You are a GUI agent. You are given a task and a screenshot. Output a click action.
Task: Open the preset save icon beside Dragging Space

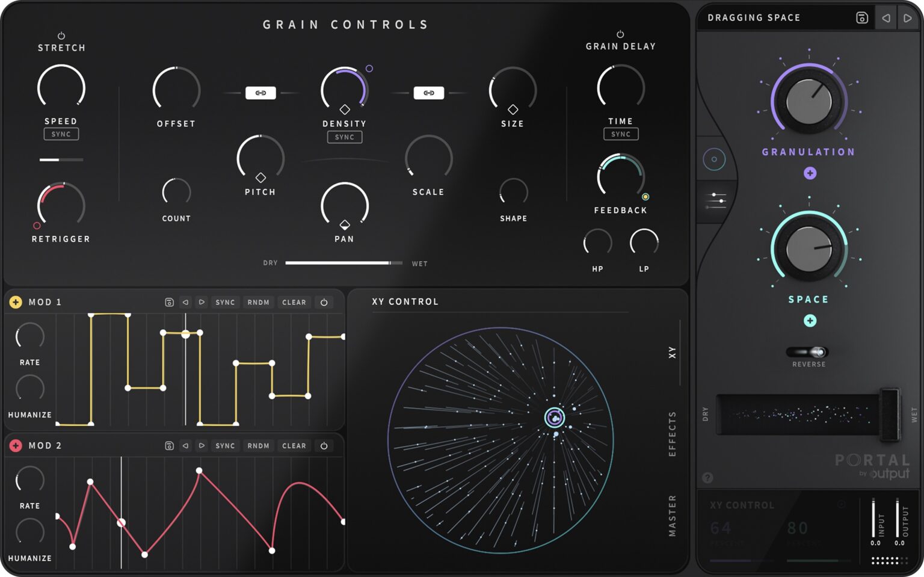pos(861,17)
